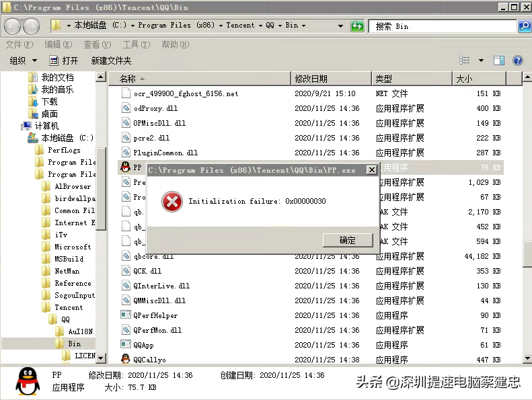
Task: Select the Bin folder in tree
Action: pyautogui.click(x=74, y=344)
